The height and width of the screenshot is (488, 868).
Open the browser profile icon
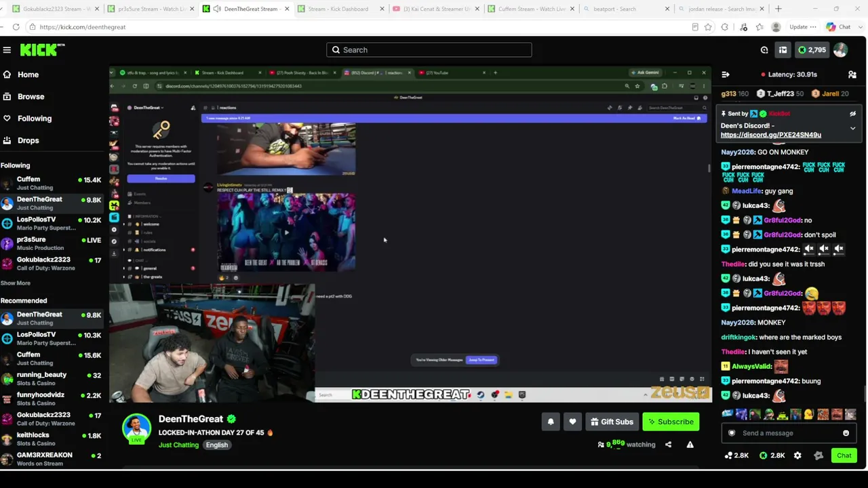[x=776, y=27]
